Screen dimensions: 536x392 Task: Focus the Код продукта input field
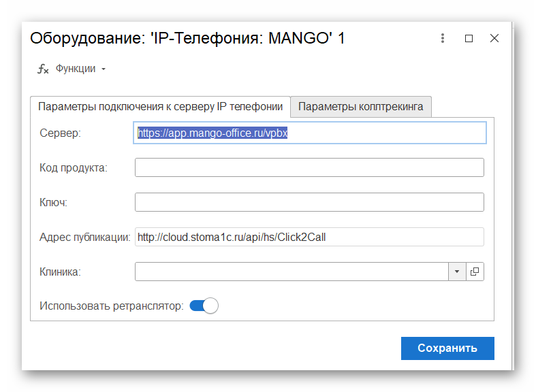(309, 167)
